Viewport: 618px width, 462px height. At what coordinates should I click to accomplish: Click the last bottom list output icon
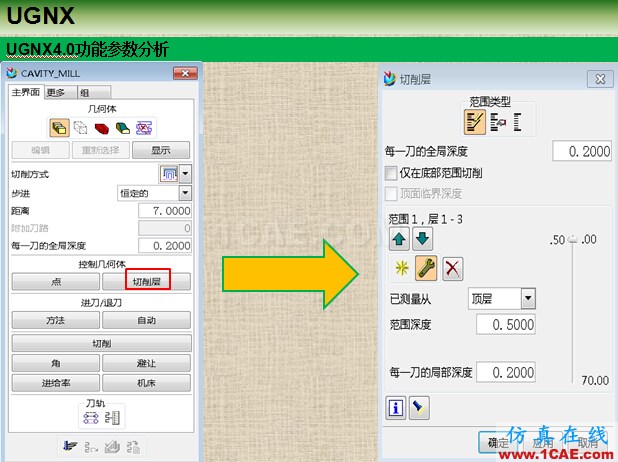point(133,447)
